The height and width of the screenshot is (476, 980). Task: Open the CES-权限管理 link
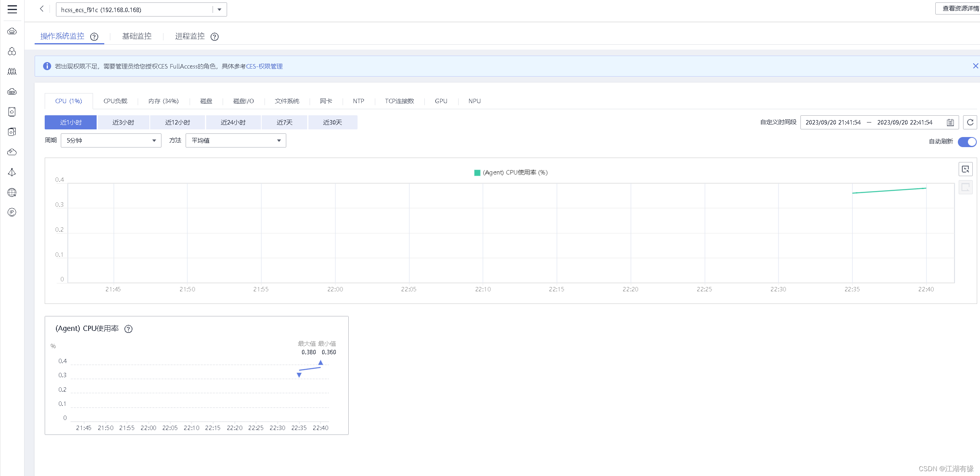click(264, 67)
